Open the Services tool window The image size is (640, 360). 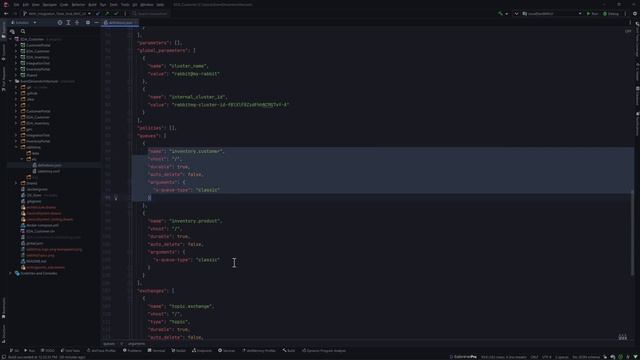pos(227,350)
